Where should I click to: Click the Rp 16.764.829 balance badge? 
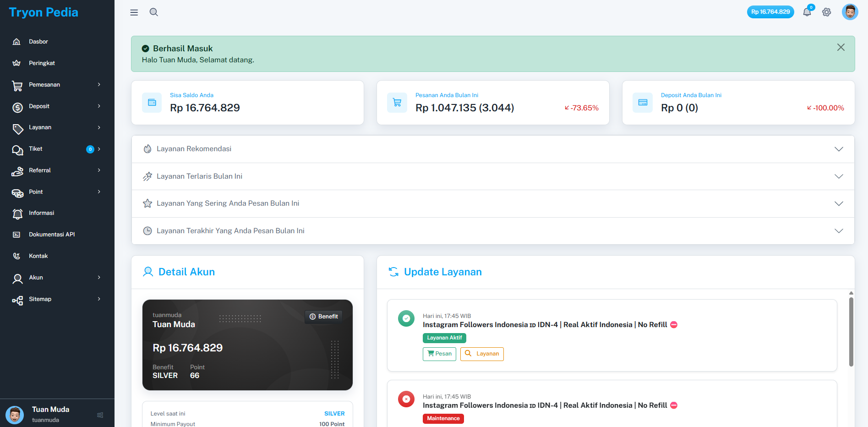(770, 12)
